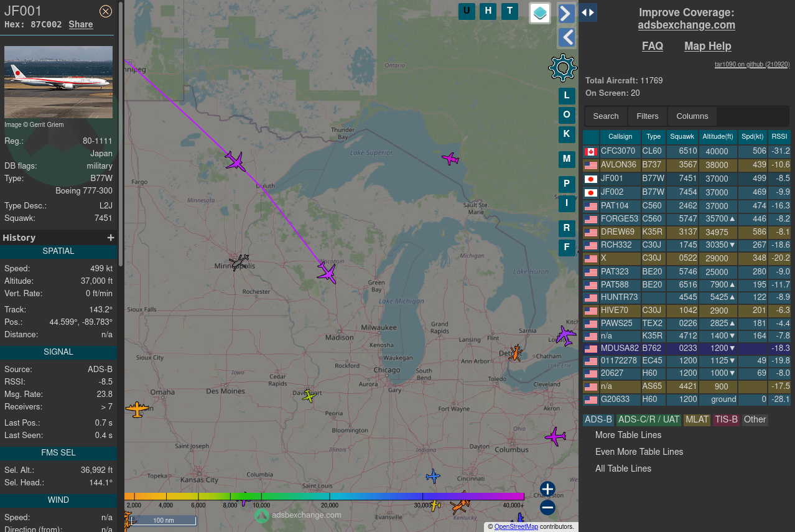Toggle the O map option
Image resolution: width=795 pixels, height=532 pixels.
567,114
